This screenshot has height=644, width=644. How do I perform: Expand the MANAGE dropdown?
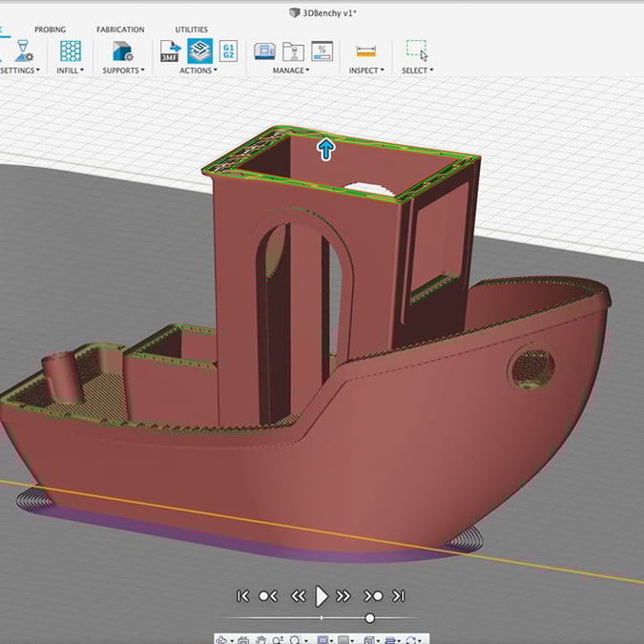pyautogui.click(x=291, y=71)
